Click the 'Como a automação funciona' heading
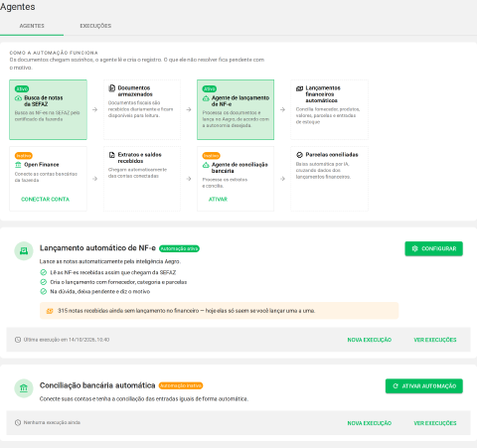This screenshot has width=477, height=448. (54, 53)
